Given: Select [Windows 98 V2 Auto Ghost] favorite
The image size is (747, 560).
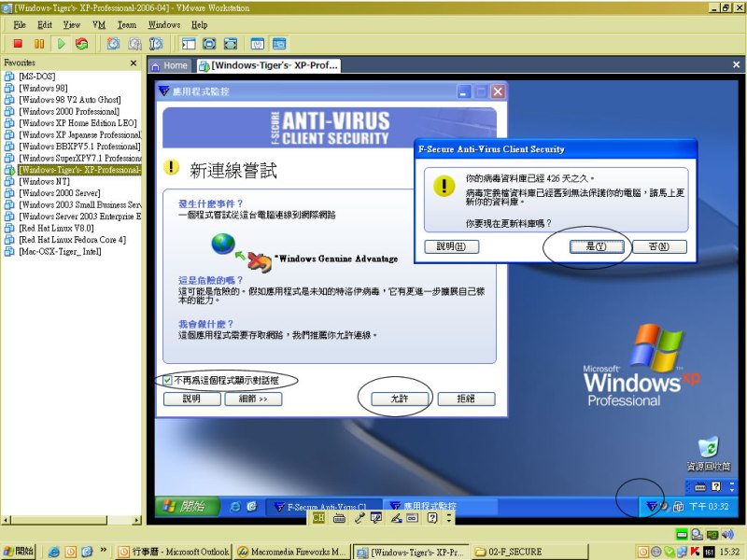Looking at the screenshot, I should point(70,100).
